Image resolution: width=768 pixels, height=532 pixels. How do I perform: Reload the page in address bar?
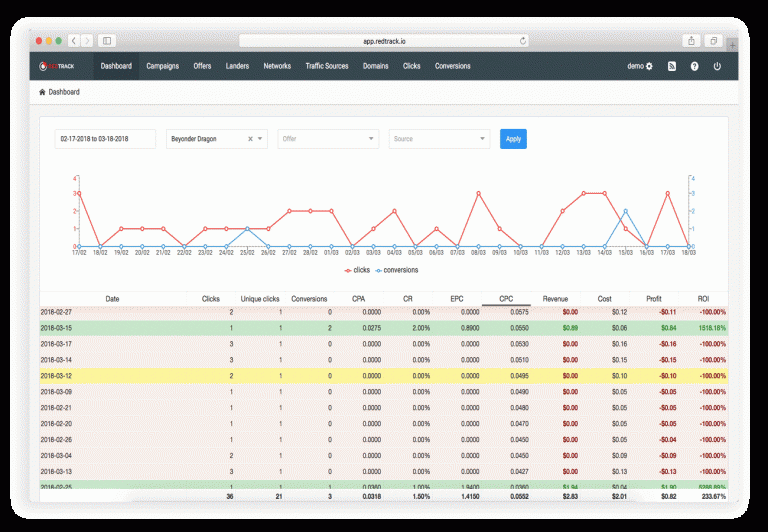click(523, 41)
